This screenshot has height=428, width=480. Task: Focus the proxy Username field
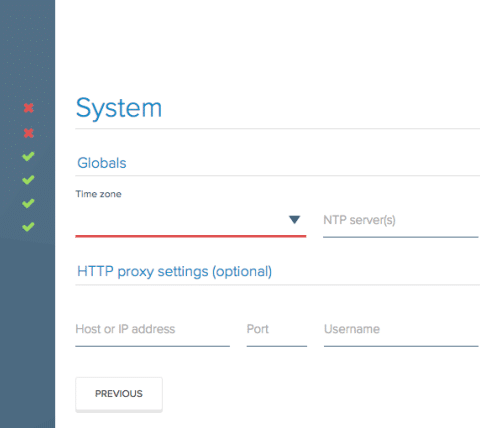402,329
